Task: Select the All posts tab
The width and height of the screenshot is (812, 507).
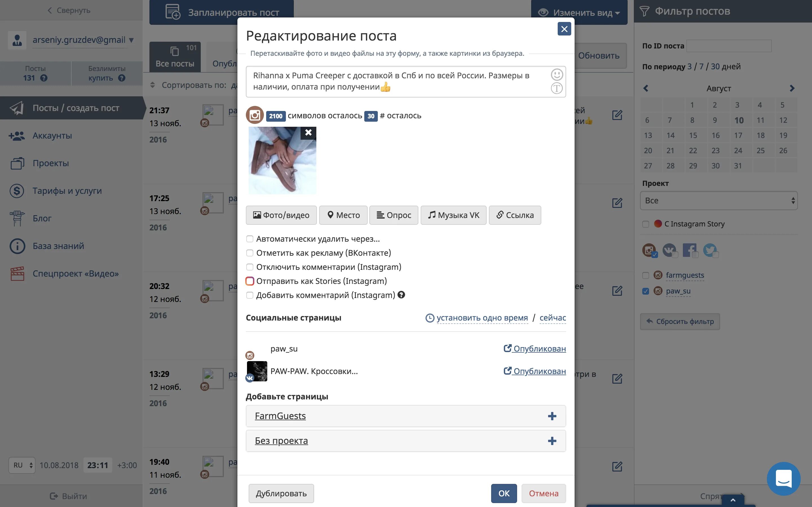Action: [x=175, y=57]
